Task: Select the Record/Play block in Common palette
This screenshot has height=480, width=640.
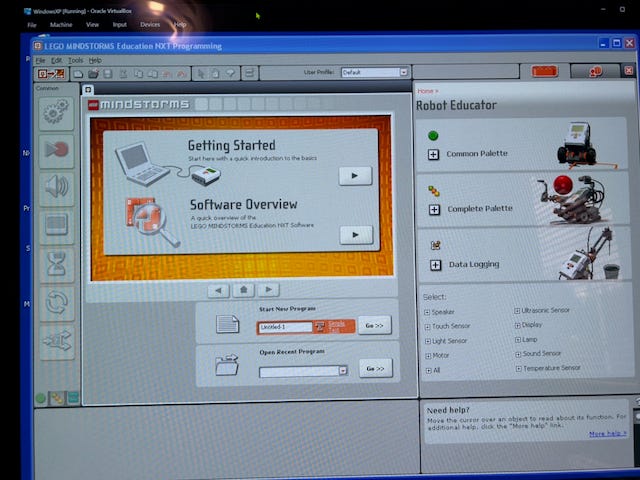Action: 56,151
